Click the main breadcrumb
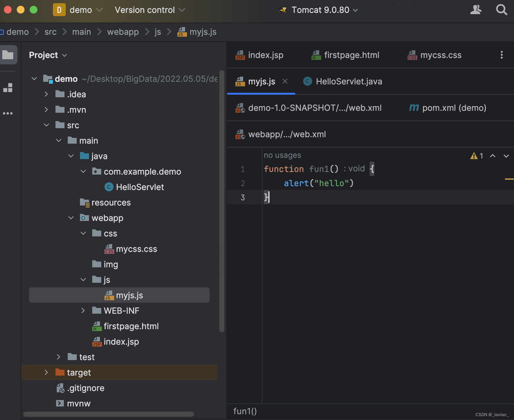 (x=82, y=32)
